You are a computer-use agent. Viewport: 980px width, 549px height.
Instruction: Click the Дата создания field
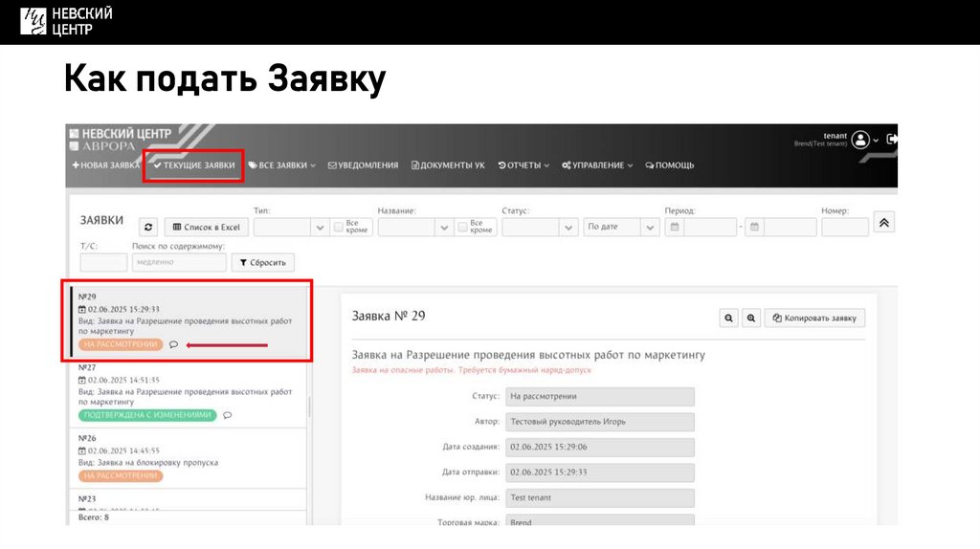click(x=600, y=448)
